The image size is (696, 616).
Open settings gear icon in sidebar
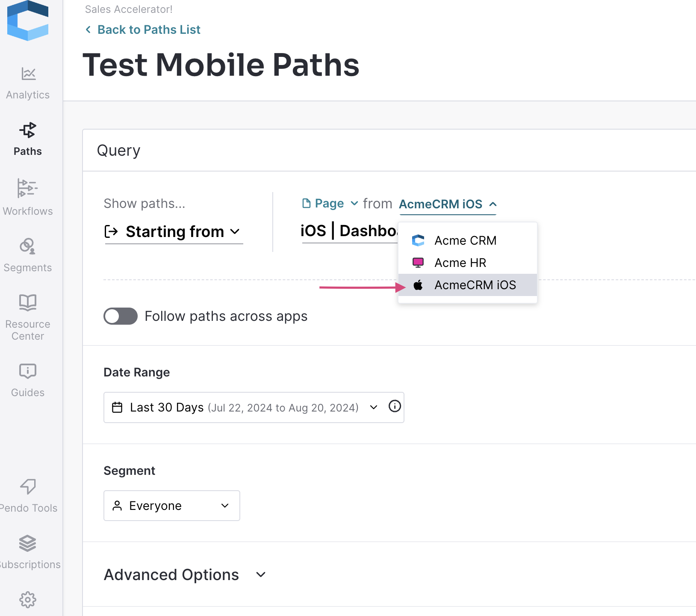pos(28,600)
